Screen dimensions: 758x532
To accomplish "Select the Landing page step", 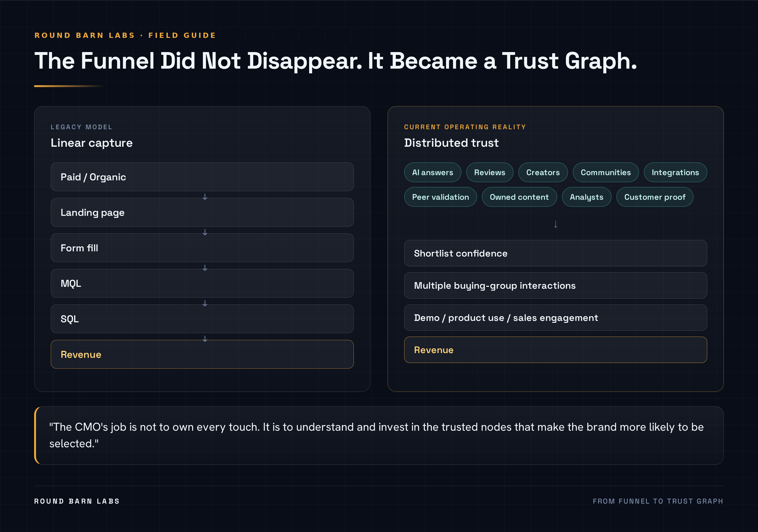I will click(202, 212).
